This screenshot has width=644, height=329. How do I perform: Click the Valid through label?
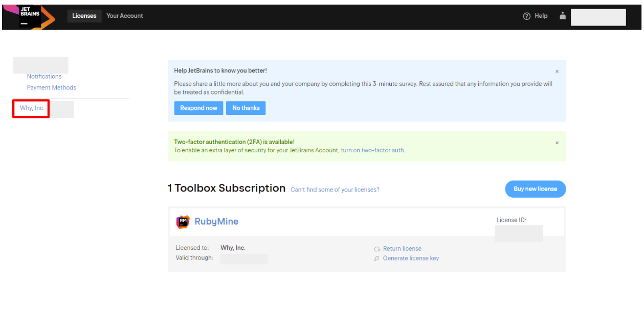[194, 258]
